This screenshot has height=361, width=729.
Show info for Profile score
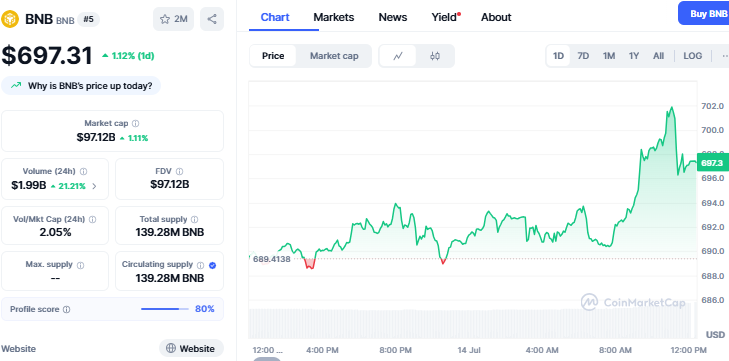click(66, 309)
